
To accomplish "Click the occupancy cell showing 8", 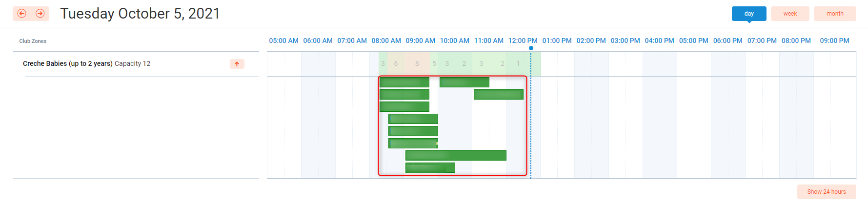I will [417, 63].
